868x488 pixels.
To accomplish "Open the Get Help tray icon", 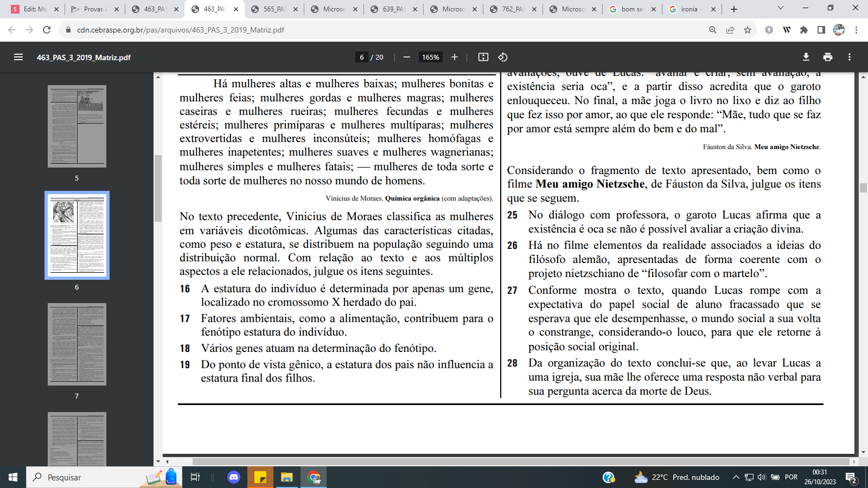I will pyautogui.click(x=609, y=477).
